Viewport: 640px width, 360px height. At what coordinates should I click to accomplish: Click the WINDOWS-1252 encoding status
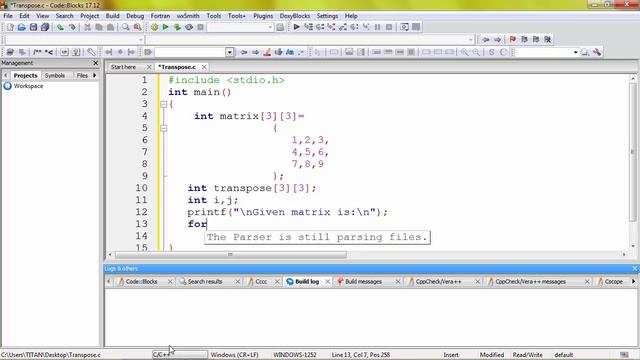295,355
